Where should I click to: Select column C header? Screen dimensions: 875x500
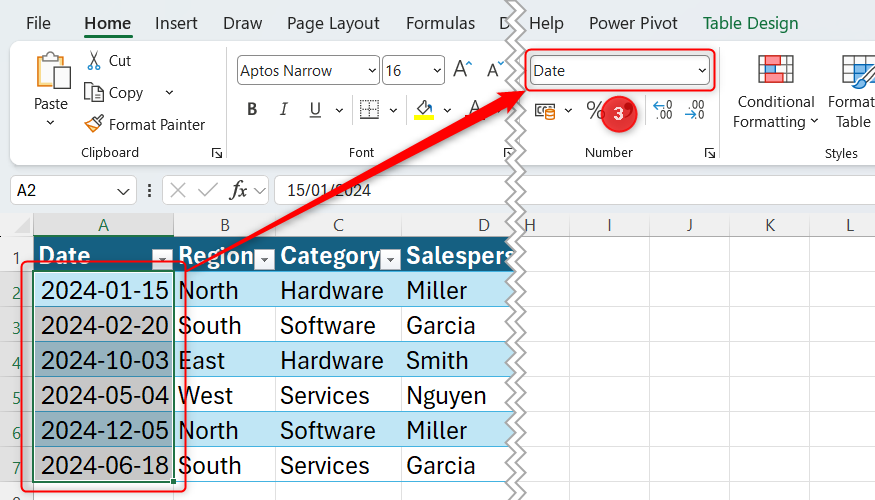click(x=338, y=225)
